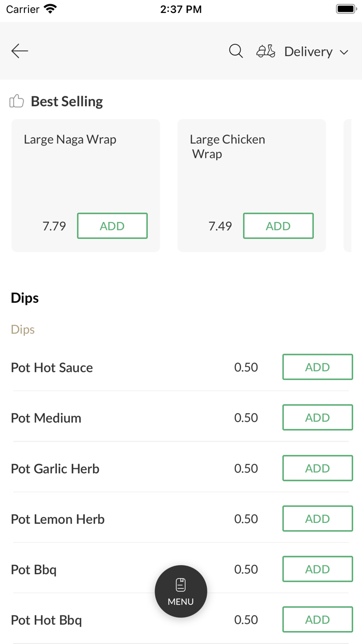This screenshot has height=644, width=362.
Task: Tap the Wi-Fi status icon
Action: (x=50, y=9)
